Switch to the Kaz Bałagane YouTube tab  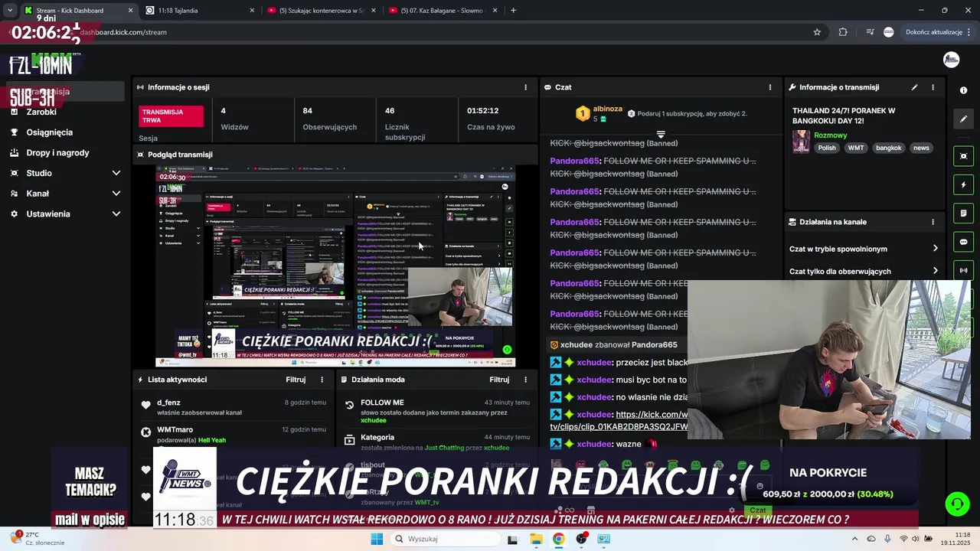(442, 11)
